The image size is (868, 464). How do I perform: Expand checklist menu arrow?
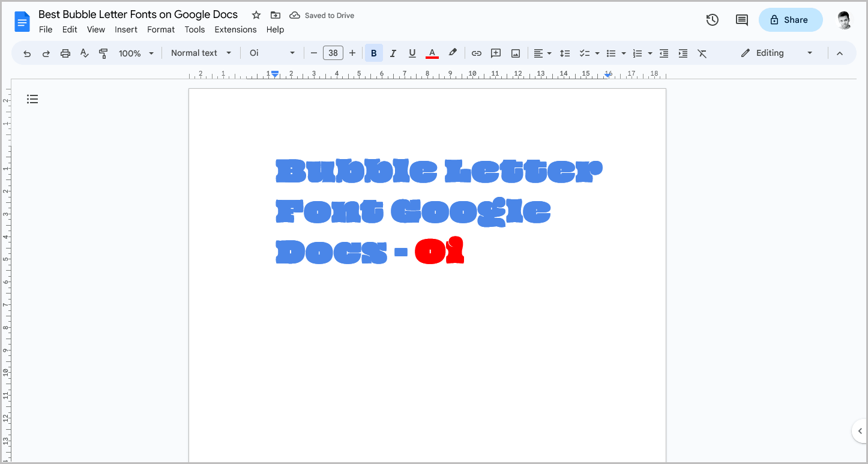coord(597,53)
